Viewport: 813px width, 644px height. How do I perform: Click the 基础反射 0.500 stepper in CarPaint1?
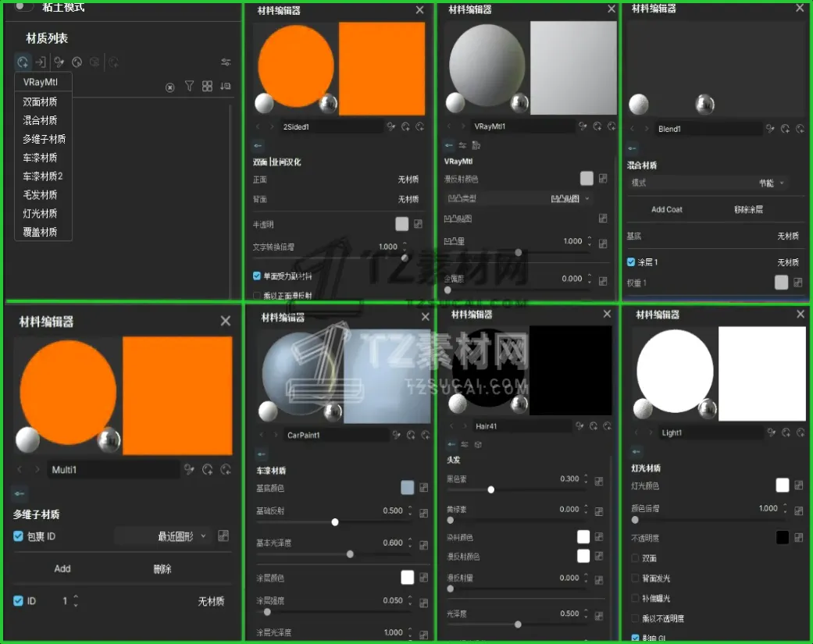[x=410, y=511]
